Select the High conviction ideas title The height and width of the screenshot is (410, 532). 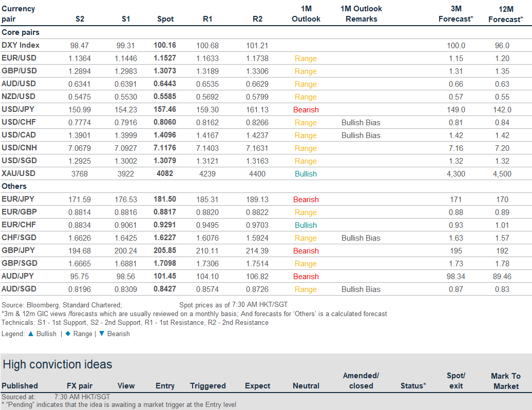tap(58, 365)
